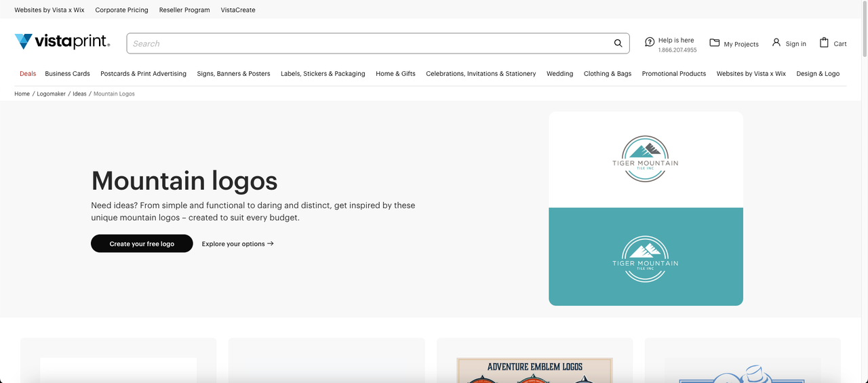Click the Mountain logos heading
The image size is (868, 383).
pos(184,181)
